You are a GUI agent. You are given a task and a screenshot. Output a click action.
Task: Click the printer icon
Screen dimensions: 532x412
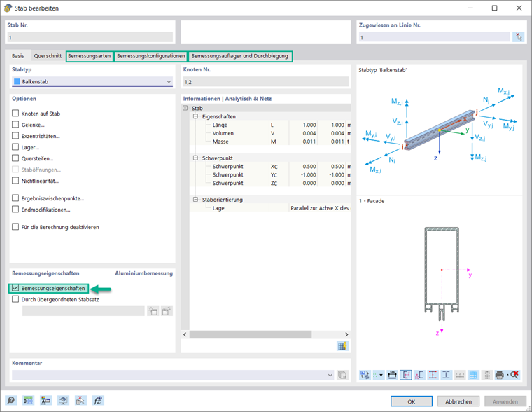499,375
